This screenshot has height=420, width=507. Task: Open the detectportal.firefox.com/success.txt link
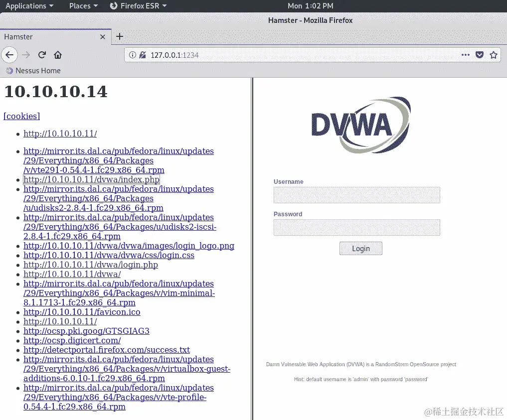(x=107, y=350)
